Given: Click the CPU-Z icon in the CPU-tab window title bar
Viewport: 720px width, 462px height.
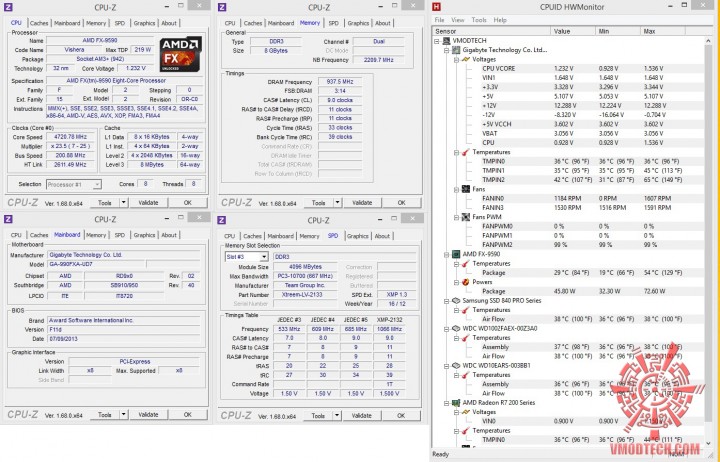Looking at the screenshot, I should (x=8, y=7).
